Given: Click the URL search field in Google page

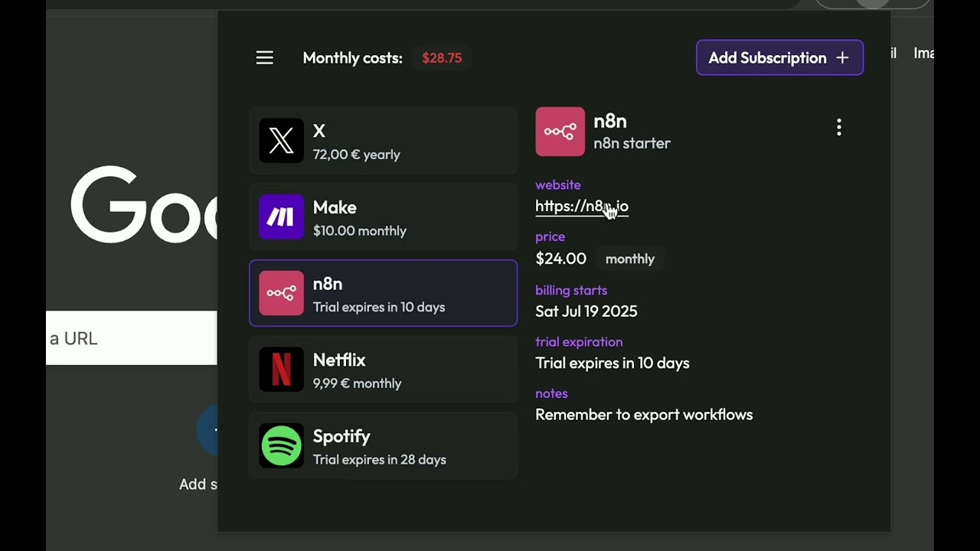Looking at the screenshot, I should (x=131, y=338).
